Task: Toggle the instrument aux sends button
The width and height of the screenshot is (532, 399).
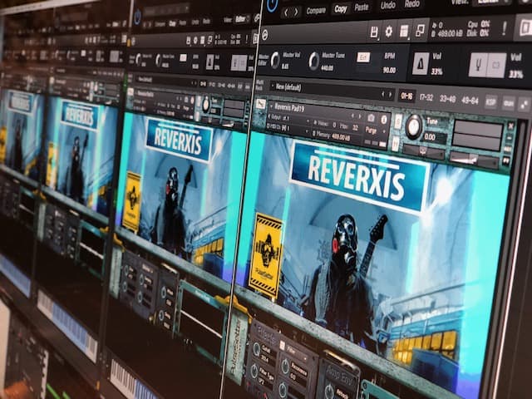Action: 508,150
